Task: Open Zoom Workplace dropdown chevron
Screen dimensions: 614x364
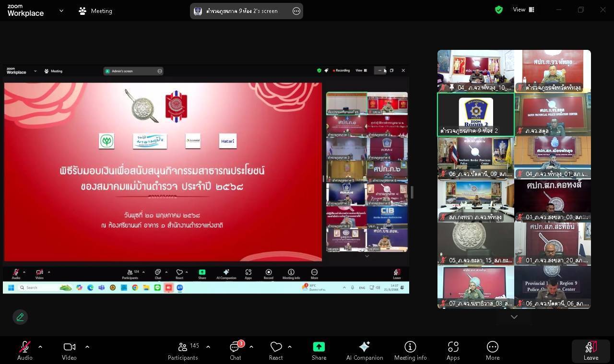Action: tap(61, 11)
